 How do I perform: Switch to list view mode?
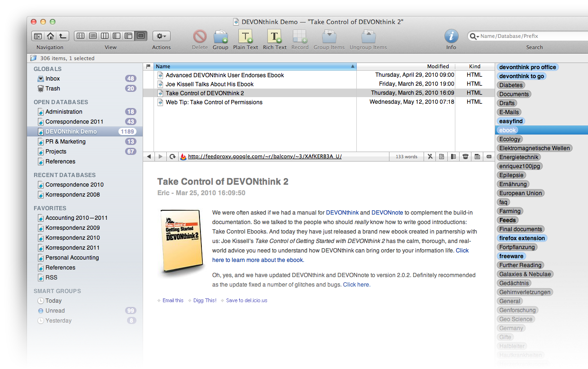coord(93,36)
